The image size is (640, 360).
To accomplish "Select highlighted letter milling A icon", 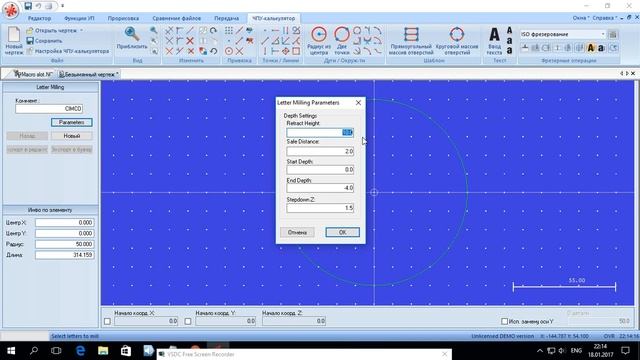I will pos(590,48).
